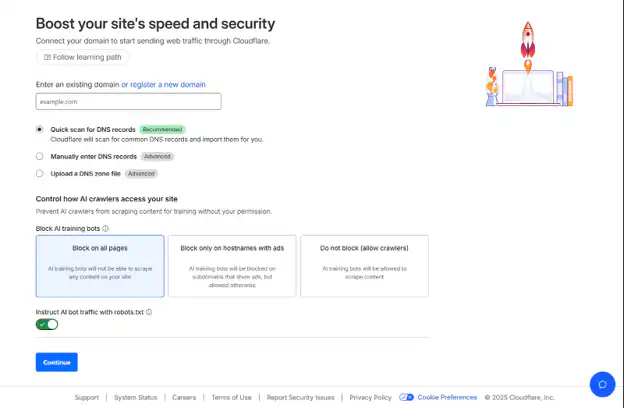The width and height of the screenshot is (624, 408).
Task: Select Upload a DNS zone file option
Action: pyautogui.click(x=40, y=173)
